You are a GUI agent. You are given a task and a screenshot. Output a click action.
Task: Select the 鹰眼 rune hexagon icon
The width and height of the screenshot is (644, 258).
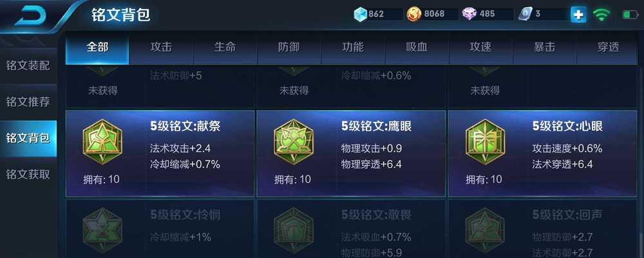[x=294, y=141]
